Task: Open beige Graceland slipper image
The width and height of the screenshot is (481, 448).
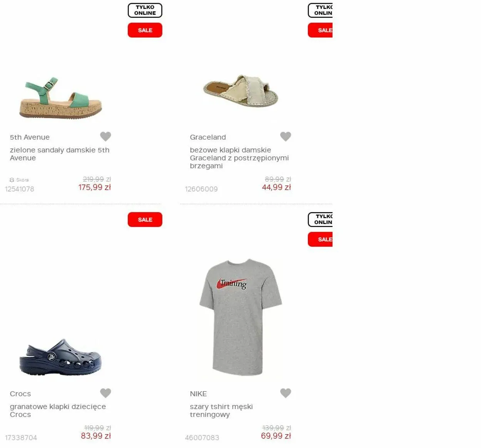Action: (x=241, y=91)
